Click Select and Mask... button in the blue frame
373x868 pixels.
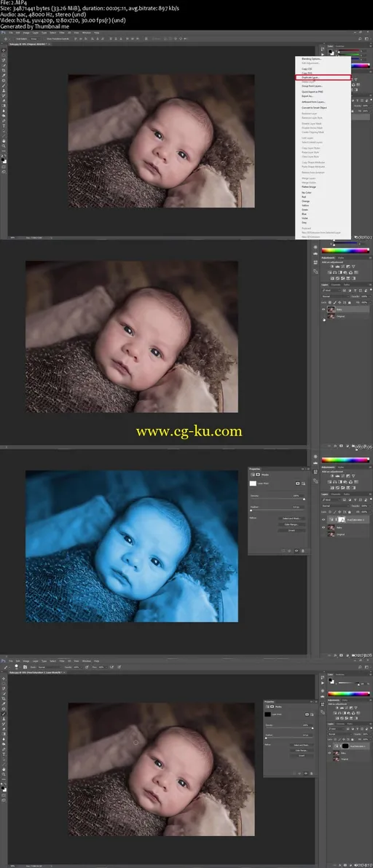(x=291, y=518)
